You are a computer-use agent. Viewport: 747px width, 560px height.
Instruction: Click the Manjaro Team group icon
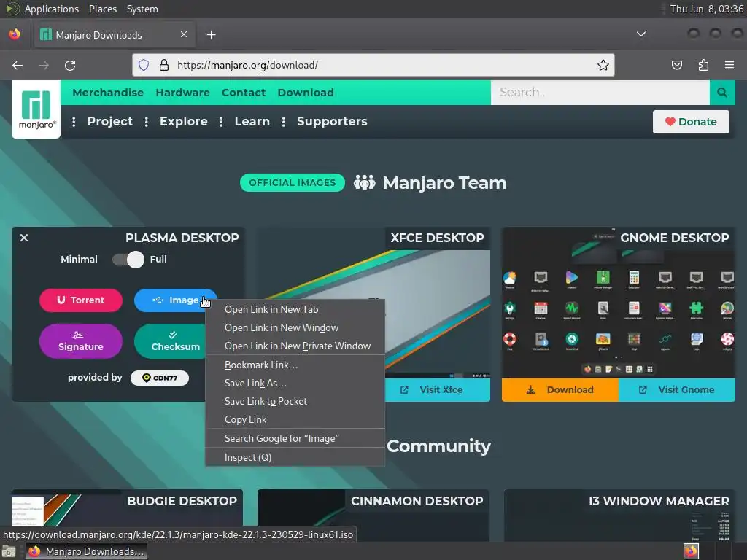[365, 183]
